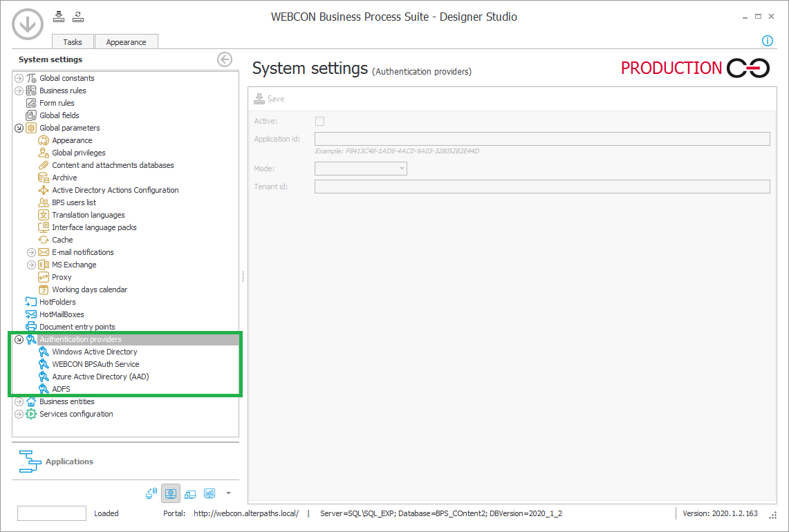The image size is (789, 532).
Task: Open the Mode dropdown
Action: (x=402, y=168)
